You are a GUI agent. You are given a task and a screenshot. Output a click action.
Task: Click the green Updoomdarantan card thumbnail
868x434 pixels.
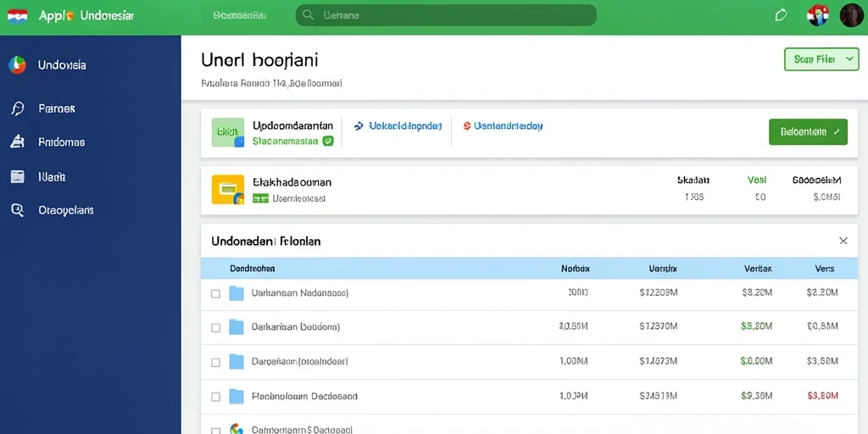pos(228,132)
